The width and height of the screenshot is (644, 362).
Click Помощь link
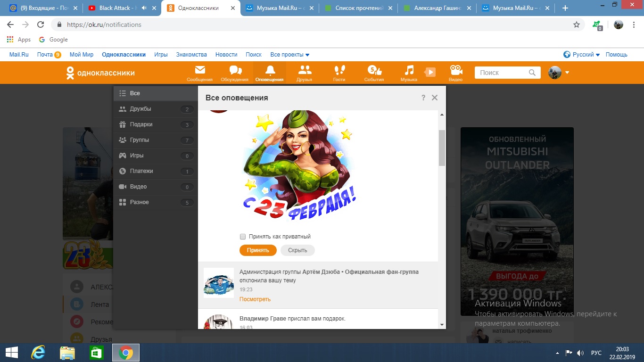coord(617,55)
